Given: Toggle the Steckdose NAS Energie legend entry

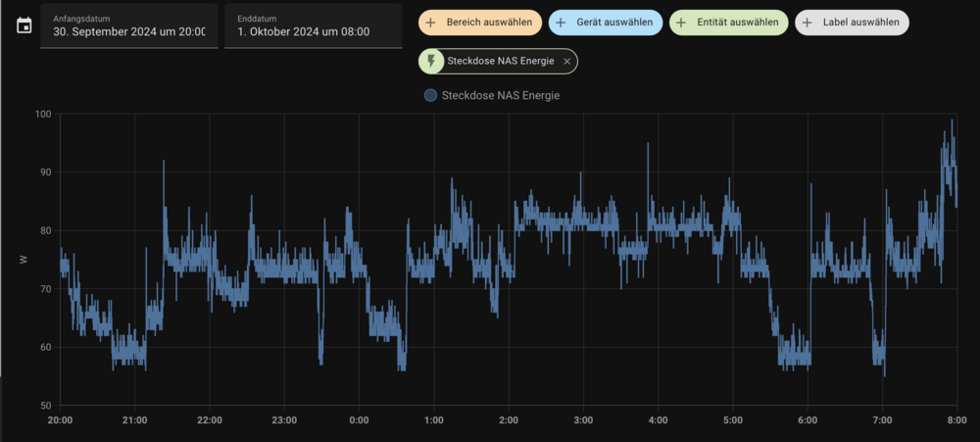Looking at the screenshot, I should (492, 96).
